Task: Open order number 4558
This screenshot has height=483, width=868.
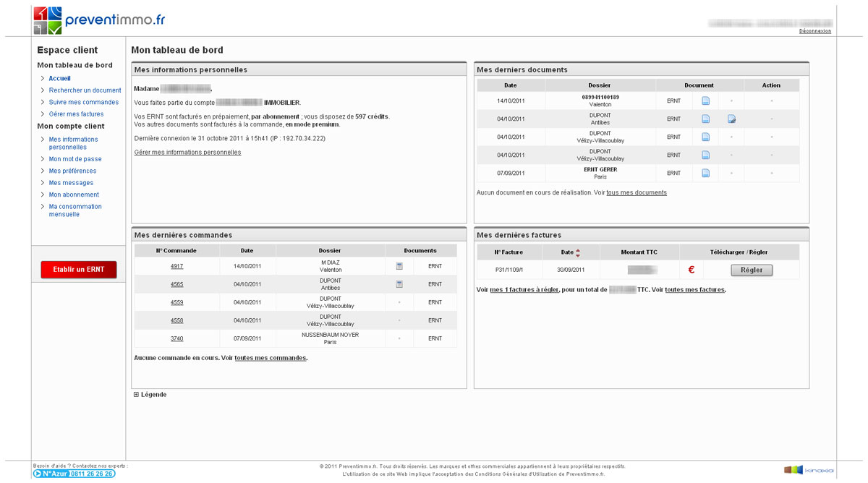Action: pos(177,320)
